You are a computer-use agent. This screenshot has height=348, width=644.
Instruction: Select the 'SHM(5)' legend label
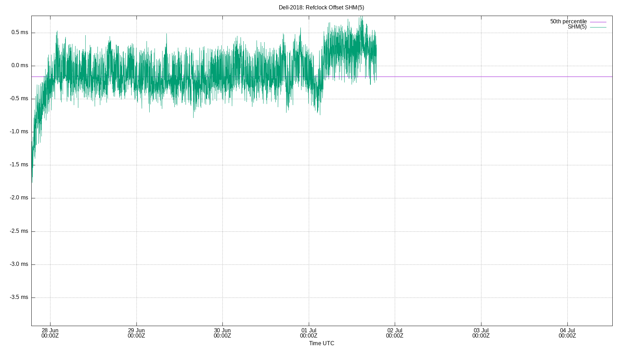(577, 27)
